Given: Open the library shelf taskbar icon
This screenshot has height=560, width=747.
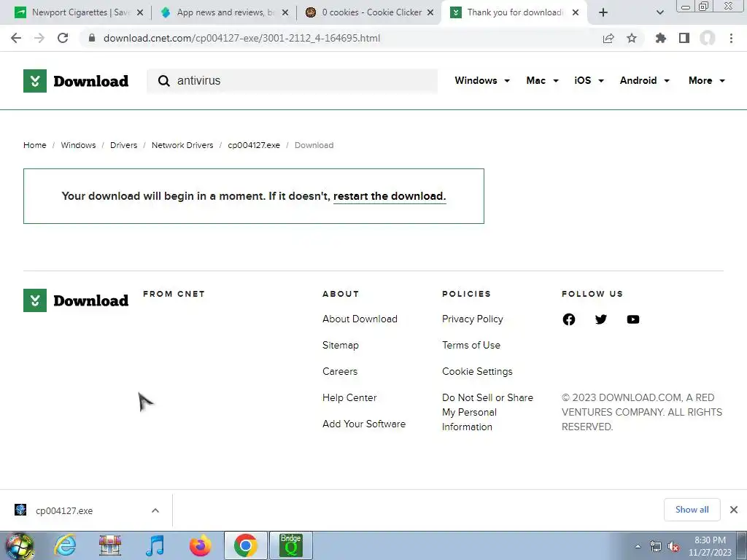Looking at the screenshot, I should (x=110, y=545).
